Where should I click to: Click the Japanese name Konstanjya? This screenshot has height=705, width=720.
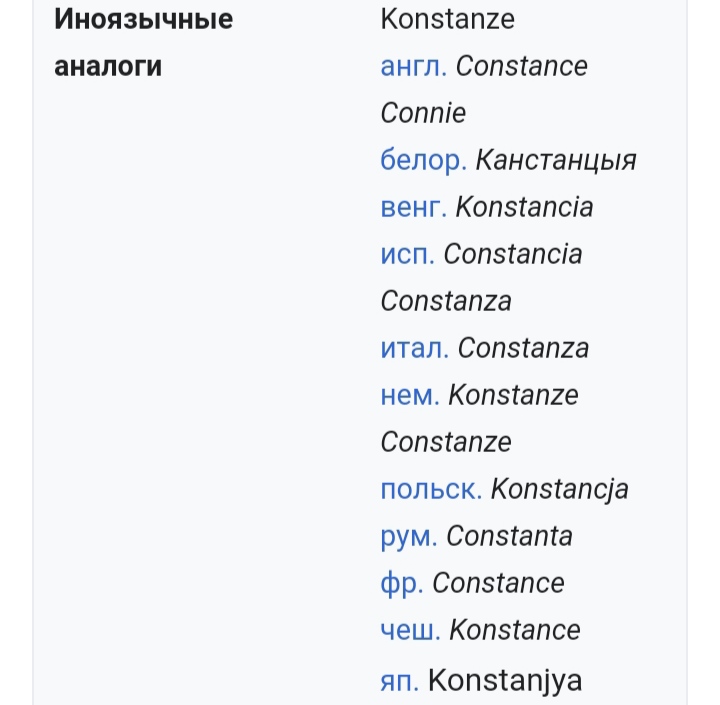[504, 681]
